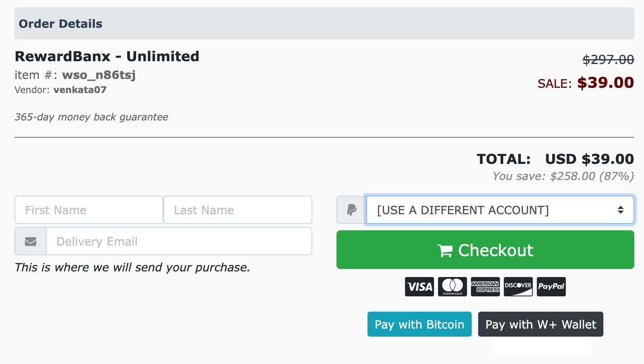644x364 pixels.
Task: Click the Order Details header bar
Action: pos(324,23)
